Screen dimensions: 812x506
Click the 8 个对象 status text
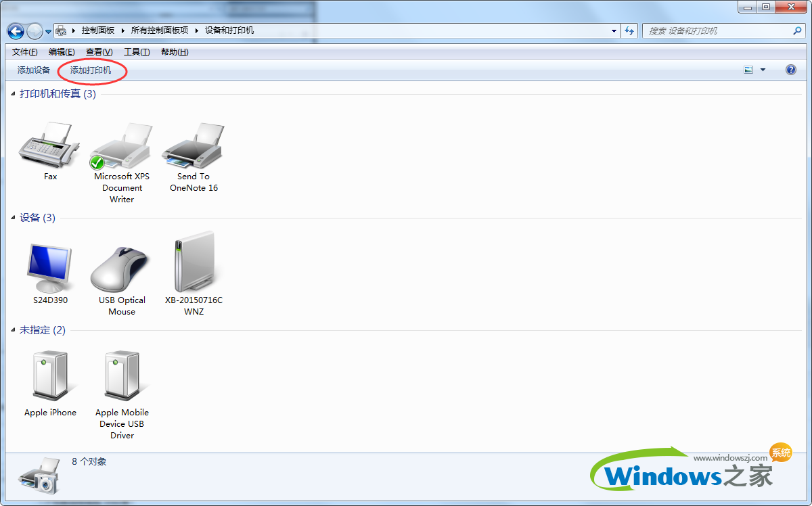click(x=89, y=461)
